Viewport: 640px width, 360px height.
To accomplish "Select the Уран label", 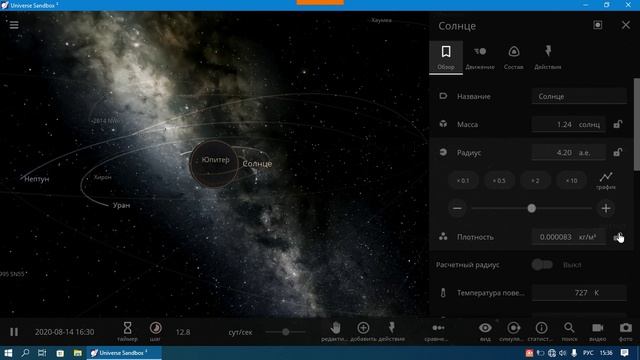I will pos(122,205).
